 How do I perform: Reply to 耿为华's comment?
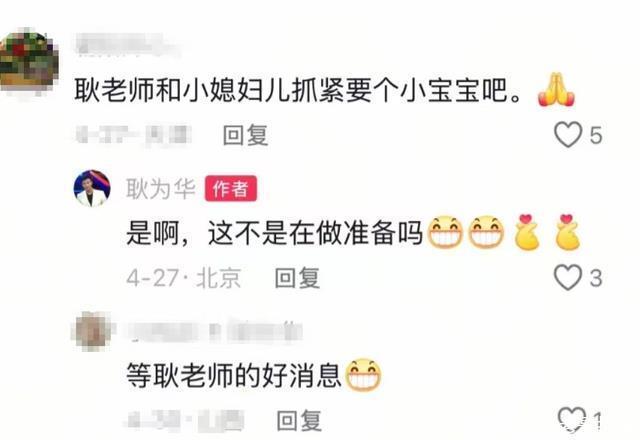(x=297, y=278)
